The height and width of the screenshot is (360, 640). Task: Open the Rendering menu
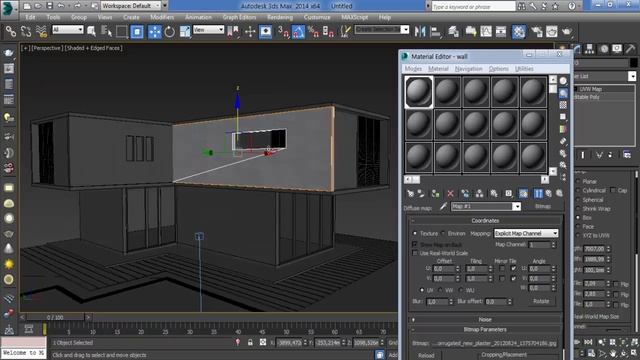(280, 17)
